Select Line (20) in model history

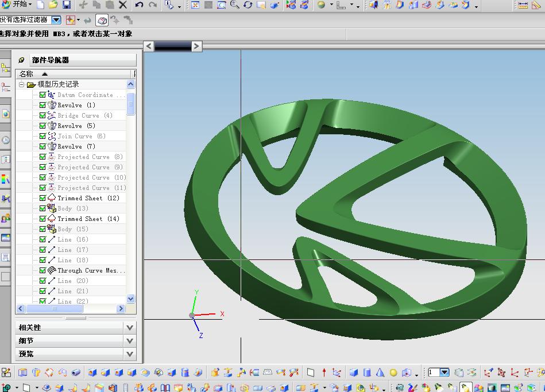coord(72,281)
